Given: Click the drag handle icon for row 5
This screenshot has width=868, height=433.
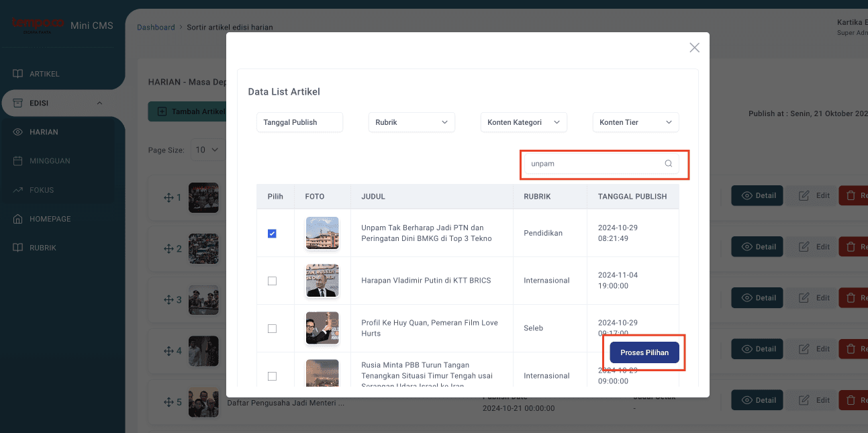Looking at the screenshot, I should tap(168, 402).
